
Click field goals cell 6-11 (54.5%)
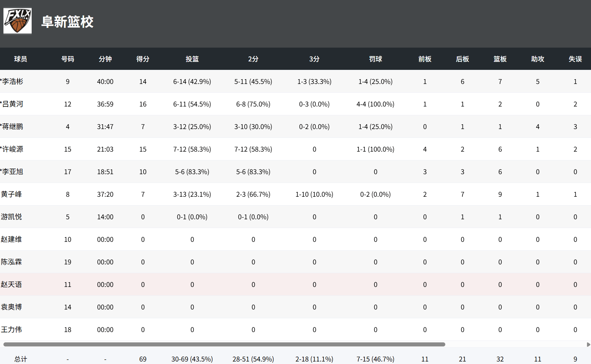pos(192,104)
